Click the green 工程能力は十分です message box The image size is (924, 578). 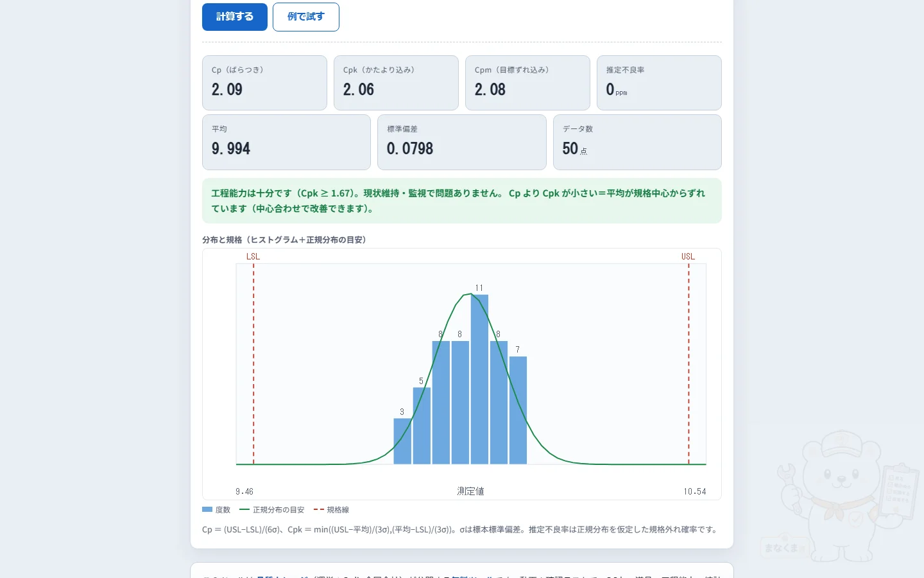tap(462, 201)
